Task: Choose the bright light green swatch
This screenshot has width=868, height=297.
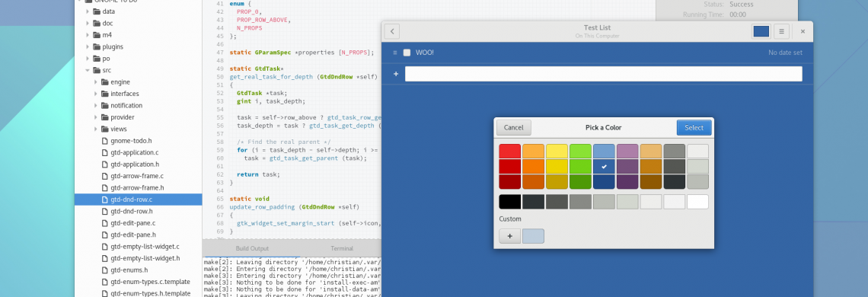Action: click(x=581, y=152)
